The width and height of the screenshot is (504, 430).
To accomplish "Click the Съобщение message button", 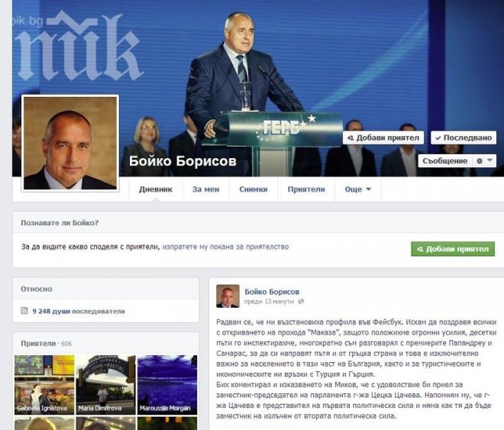I will coord(444,161).
